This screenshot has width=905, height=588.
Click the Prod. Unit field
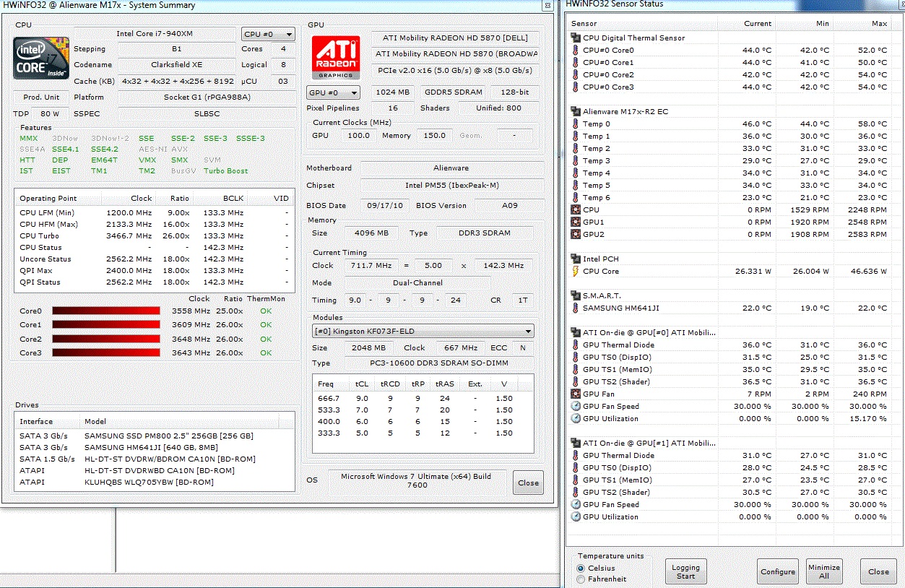(41, 97)
